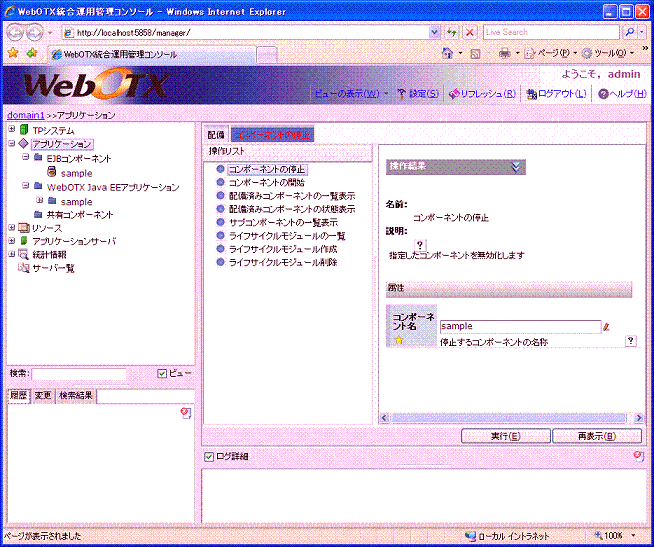This screenshot has width=654, height=547.
Task: Switch to the 配備 tab
Action: point(216,134)
